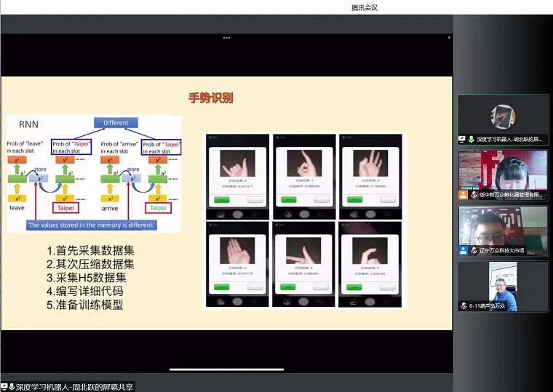Click muted mic icon beside 6-11葫芦岛万众
This screenshot has width=553, height=392.
(464, 305)
